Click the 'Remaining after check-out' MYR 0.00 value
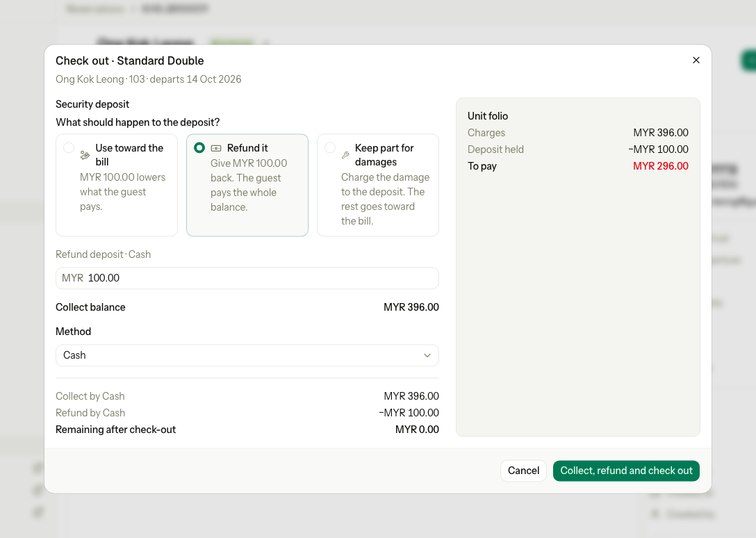The width and height of the screenshot is (756, 538). (417, 430)
